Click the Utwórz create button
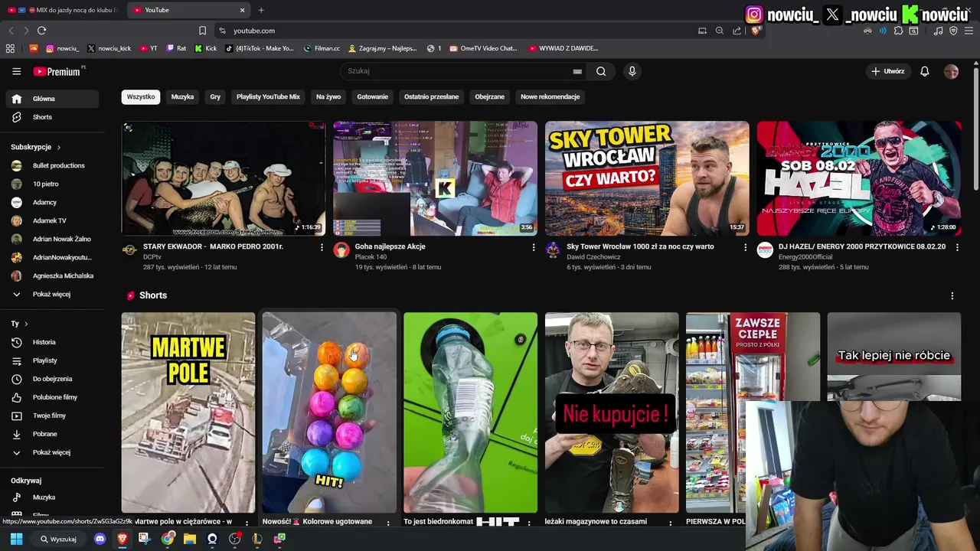Screen dimensions: 980x551 click(x=887, y=71)
